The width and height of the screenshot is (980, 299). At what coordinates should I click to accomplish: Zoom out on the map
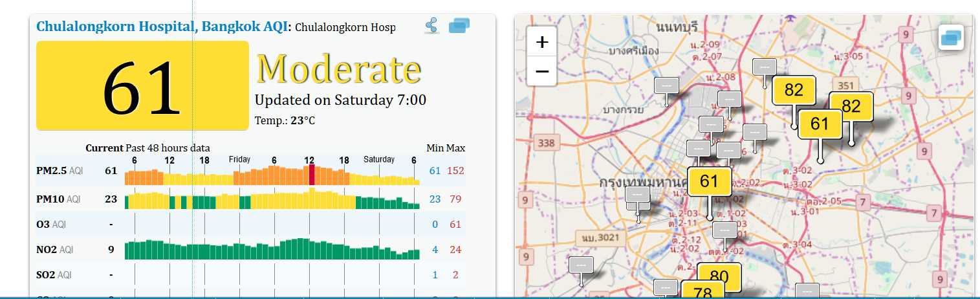542,71
